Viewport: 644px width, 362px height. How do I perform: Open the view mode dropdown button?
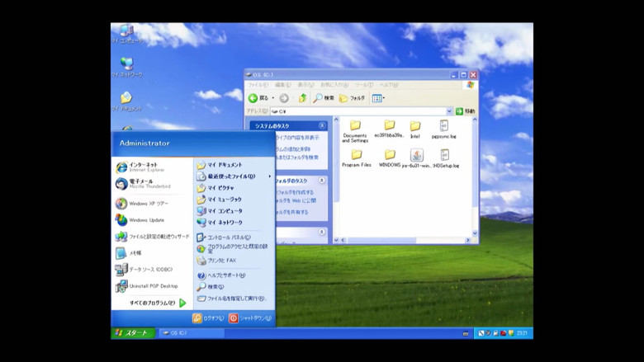click(378, 98)
